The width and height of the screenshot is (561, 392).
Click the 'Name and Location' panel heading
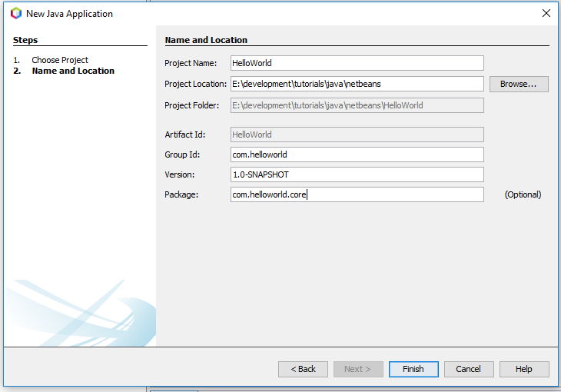(206, 40)
